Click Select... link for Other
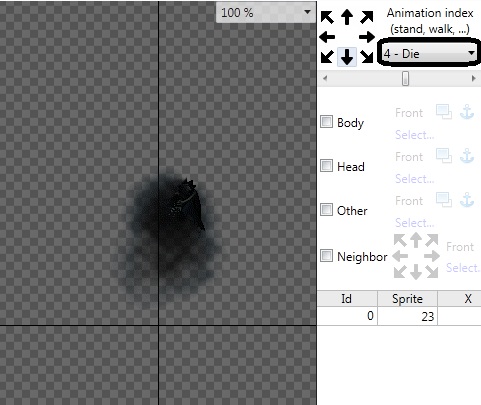This screenshot has height=405, width=481. click(414, 223)
